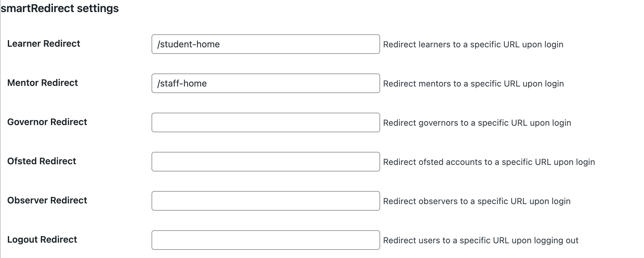Click the "Logout Redirect" label
The height and width of the screenshot is (258, 644).
pos(42,239)
